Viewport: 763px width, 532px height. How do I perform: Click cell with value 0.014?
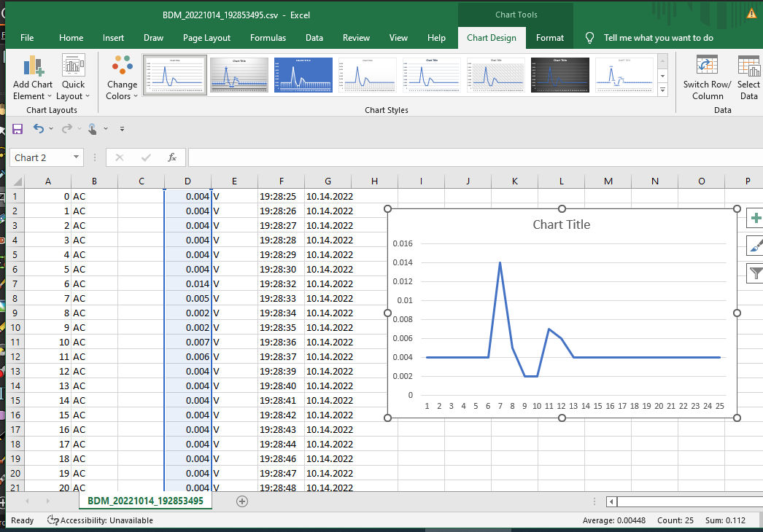click(x=187, y=284)
